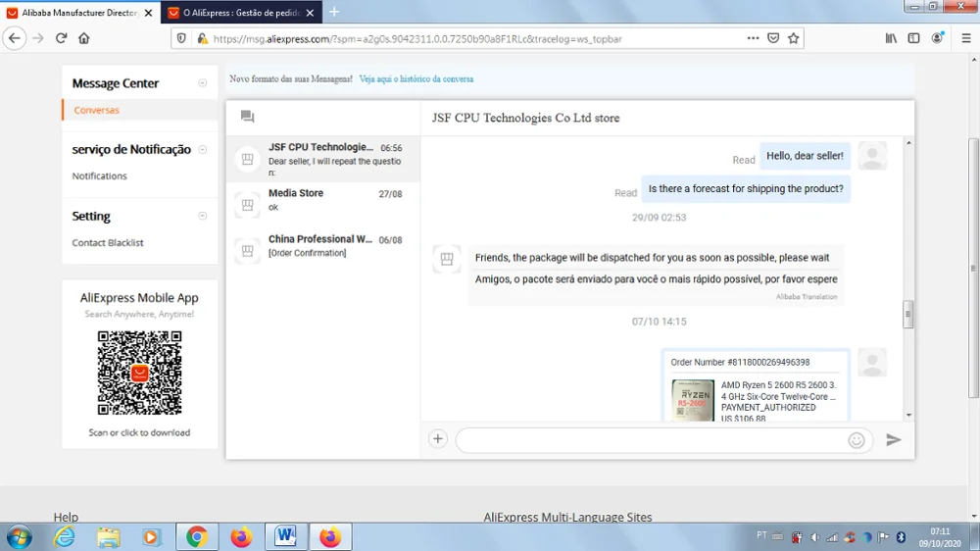Click the Help footer link
The image size is (980, 551).
pos(66,518)
